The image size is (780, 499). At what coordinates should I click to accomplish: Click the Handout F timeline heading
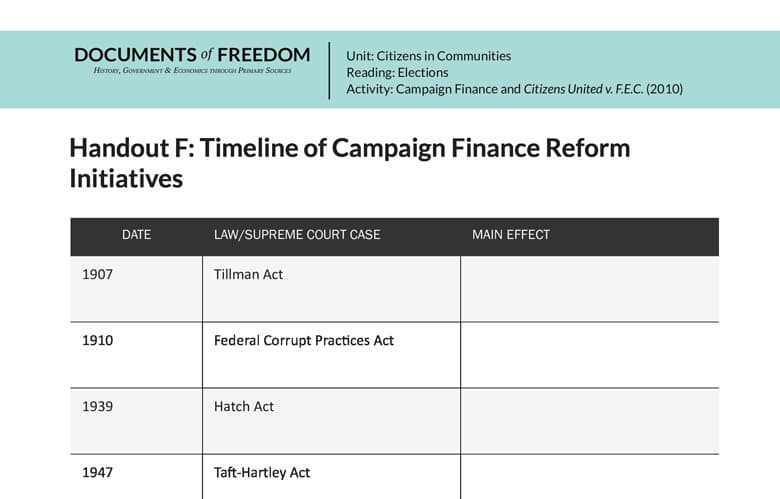[349, 163]
